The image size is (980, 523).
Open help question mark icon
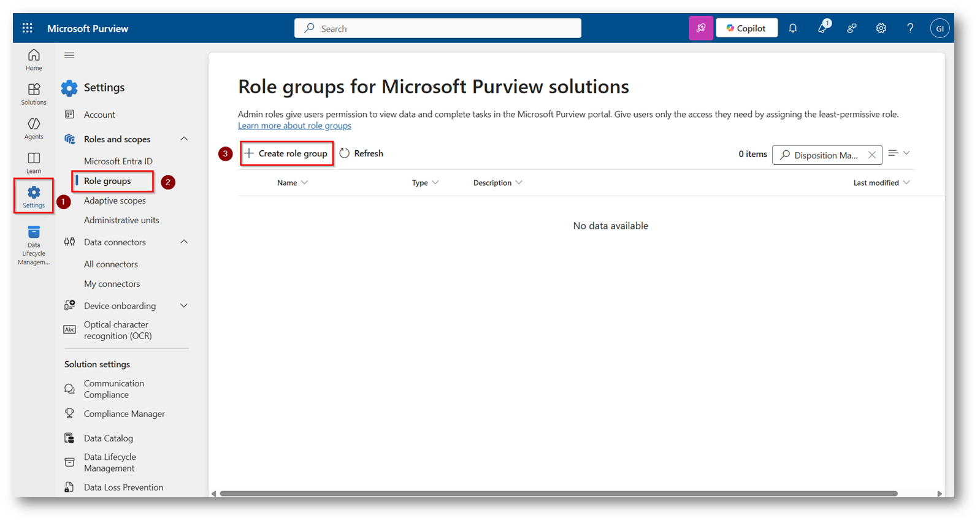(910, 28)
